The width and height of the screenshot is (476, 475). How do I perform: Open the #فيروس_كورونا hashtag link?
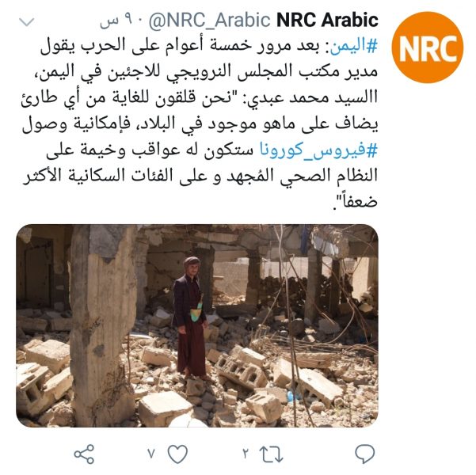pos(318,150)
